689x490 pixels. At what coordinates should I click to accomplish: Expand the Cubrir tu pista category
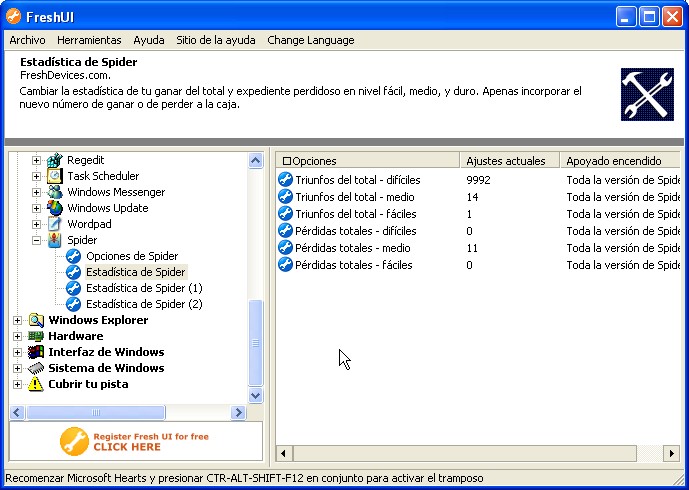pos(17,384)
